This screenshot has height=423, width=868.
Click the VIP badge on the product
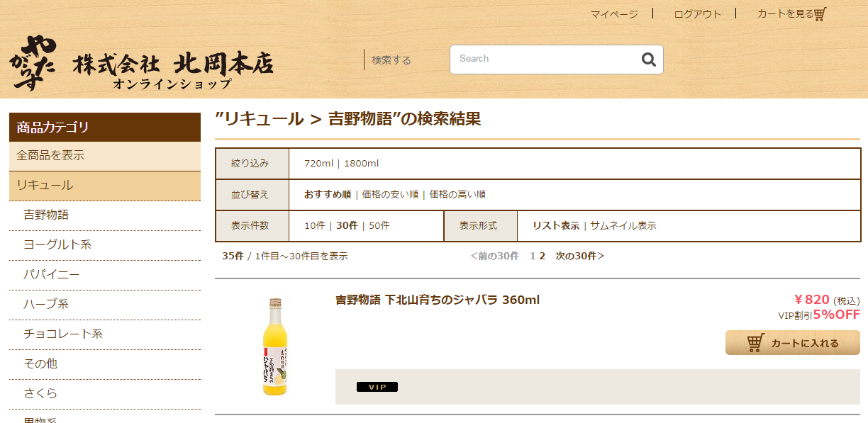click(x=377, y=387)
